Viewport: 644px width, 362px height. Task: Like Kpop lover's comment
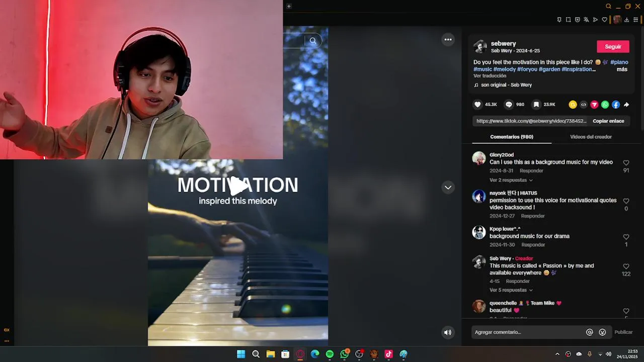click(x=626, y=237)
